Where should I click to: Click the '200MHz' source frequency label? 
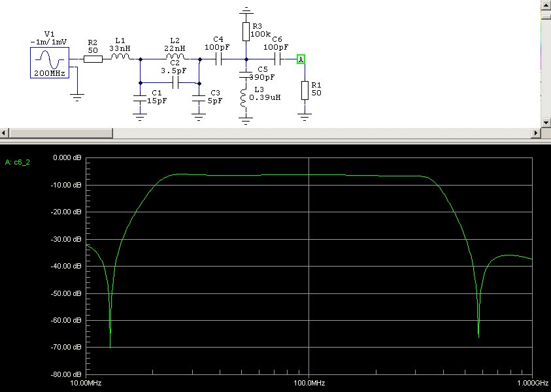[50, 74]
